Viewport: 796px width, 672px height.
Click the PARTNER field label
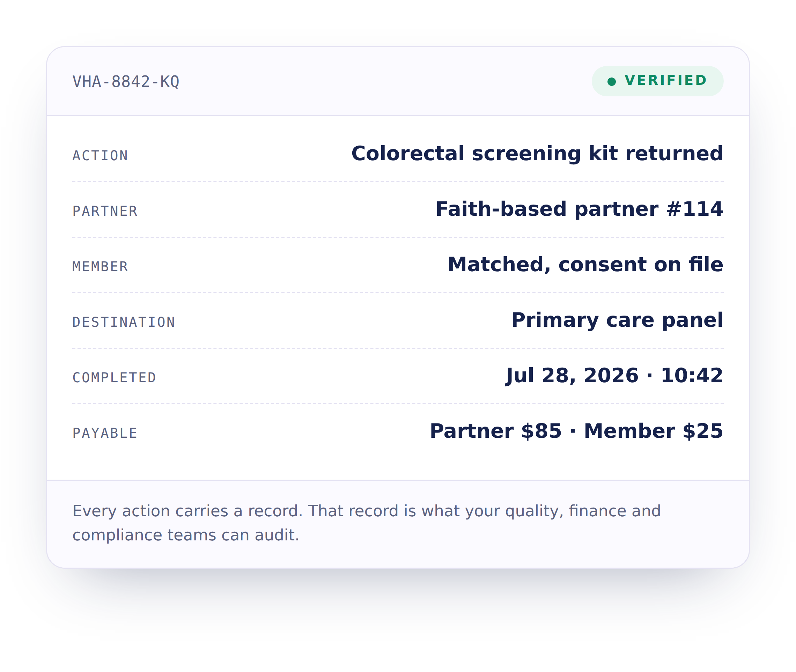(x=105, y=211)
